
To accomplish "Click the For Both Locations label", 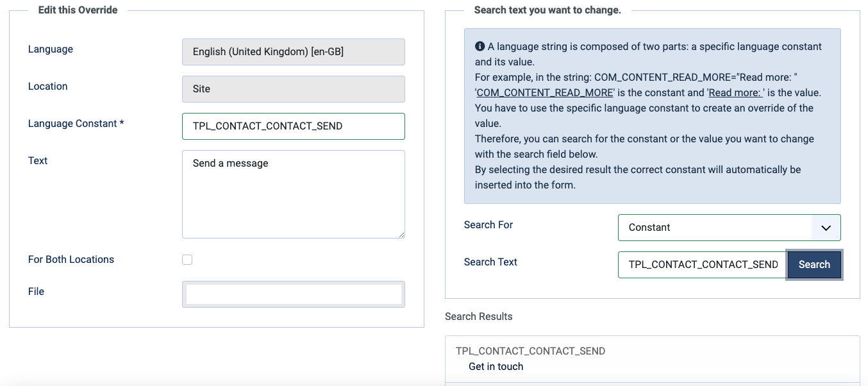I will (x=71, y=260).
